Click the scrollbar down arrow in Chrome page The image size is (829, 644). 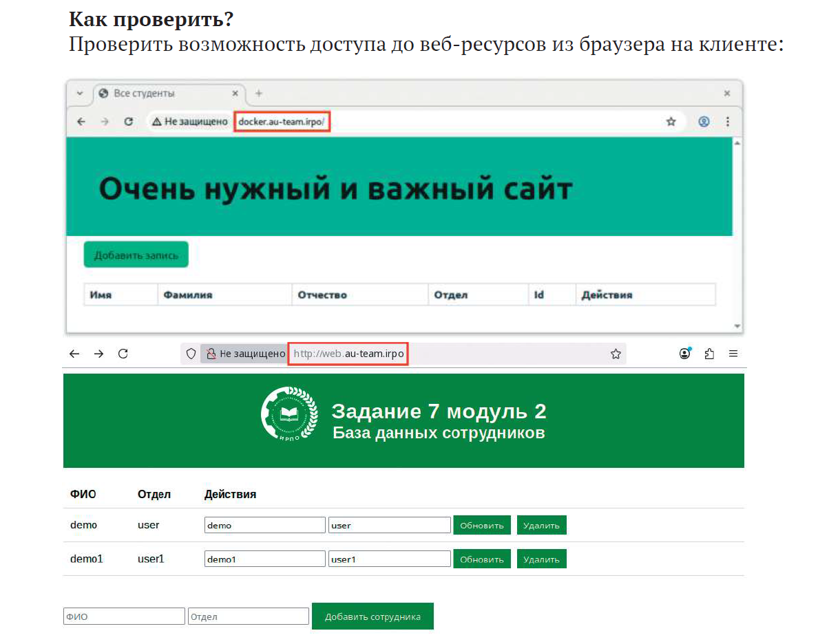coord(737,325)
